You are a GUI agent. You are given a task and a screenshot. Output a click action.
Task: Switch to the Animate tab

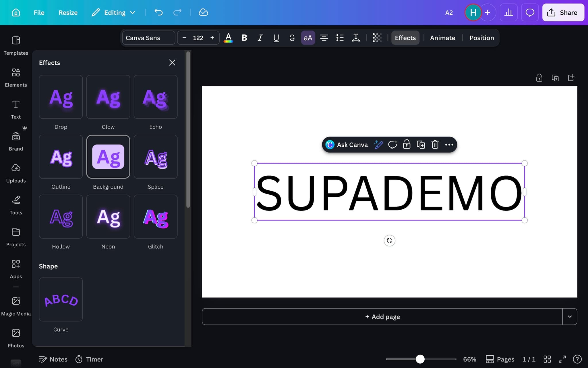click(x=442, y=38)
